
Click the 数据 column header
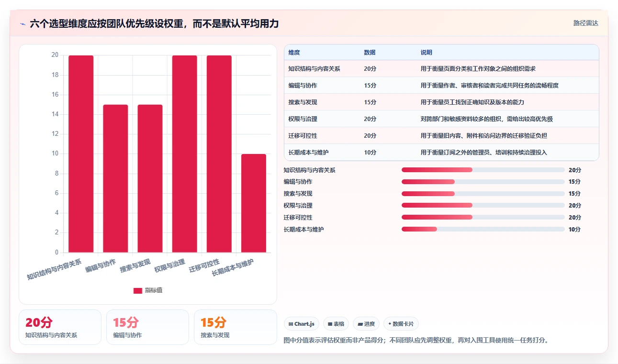[x=370, y=53]
